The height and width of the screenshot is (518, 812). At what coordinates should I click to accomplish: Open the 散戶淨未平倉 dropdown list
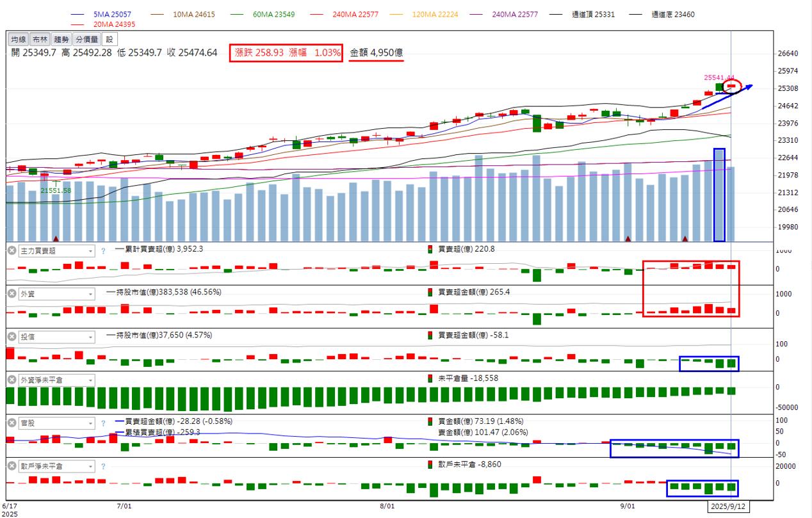56,466
